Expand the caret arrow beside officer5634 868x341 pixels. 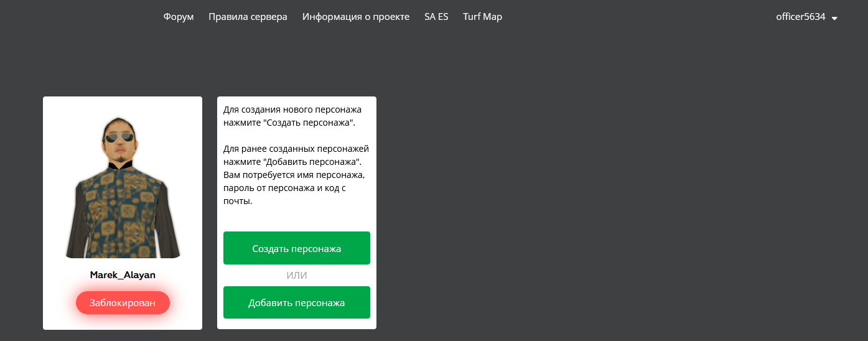pos(834,18)
